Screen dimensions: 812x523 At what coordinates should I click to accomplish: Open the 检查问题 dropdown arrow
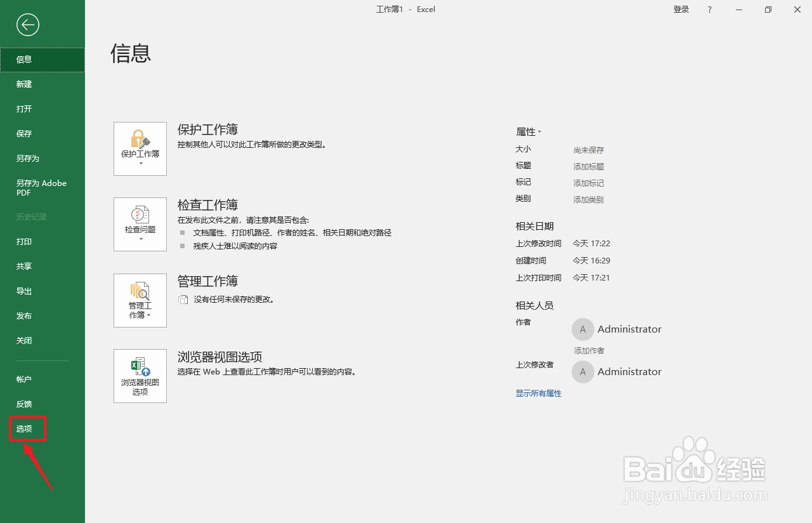(x=140, y=240)
